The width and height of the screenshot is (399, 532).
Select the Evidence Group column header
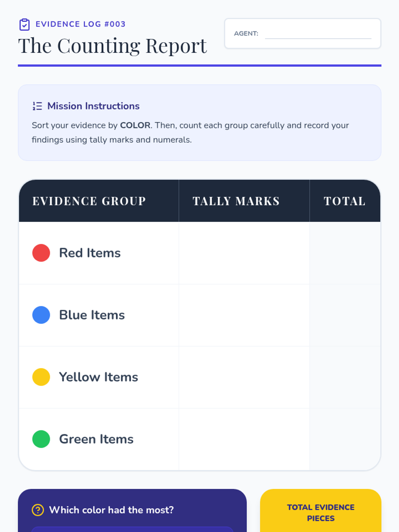click(x=89, y=201)
